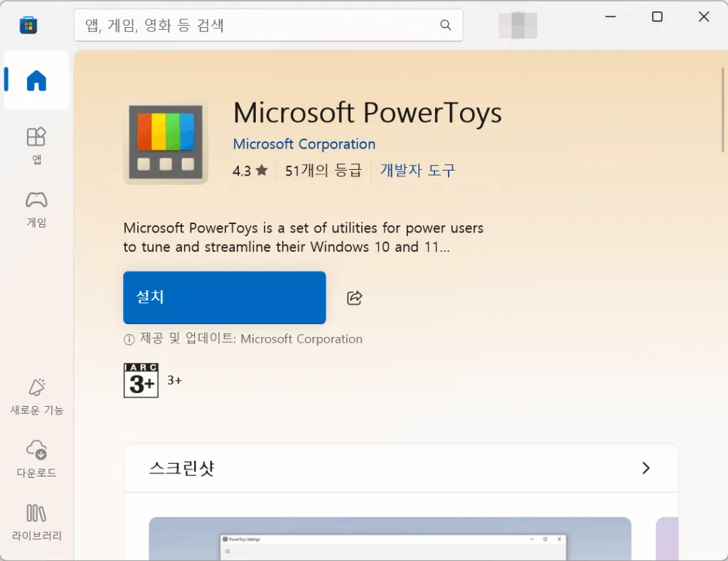Open the 게임 section
This screenshot has height=561, width=728.
point(36,208)
